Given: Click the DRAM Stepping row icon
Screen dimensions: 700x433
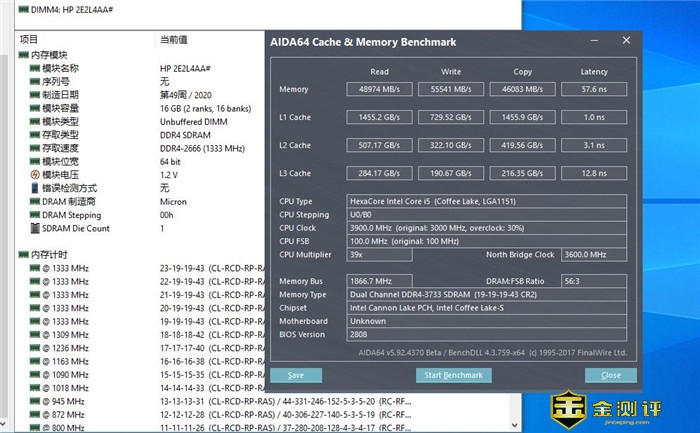Looking at the screenshot, I should (x=35, y=215).
